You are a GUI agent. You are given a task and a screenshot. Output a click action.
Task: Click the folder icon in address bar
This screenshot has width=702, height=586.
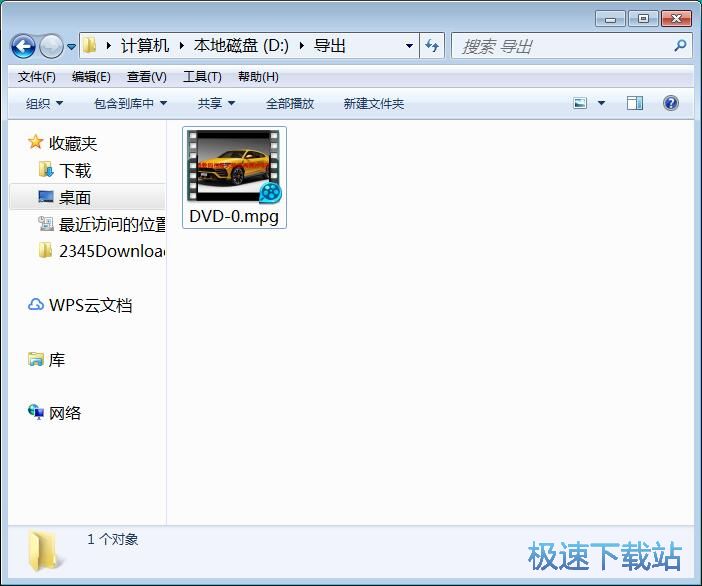click(x=90, y=45)
